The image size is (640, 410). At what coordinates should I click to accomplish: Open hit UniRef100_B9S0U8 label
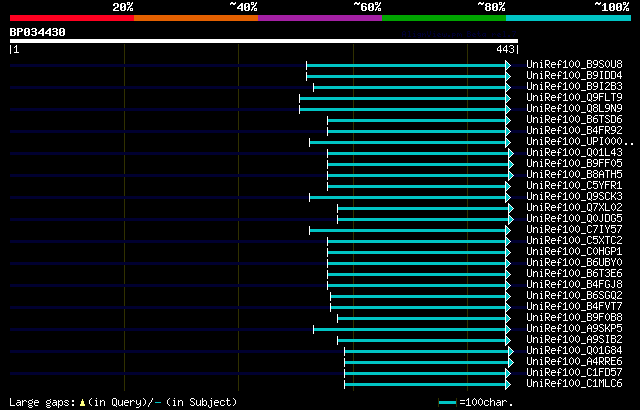click(x=574, y=64)
